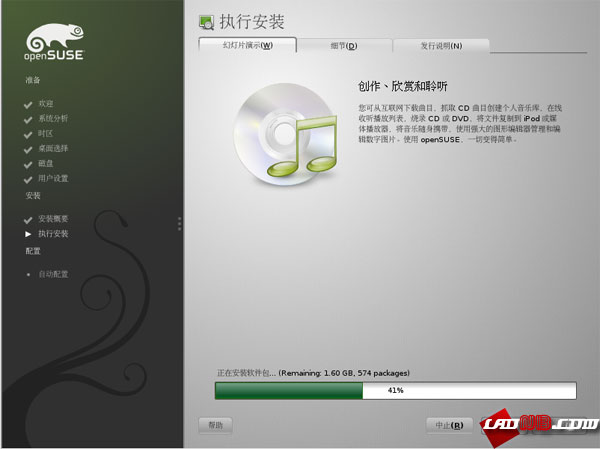
Task: Switch to the 幻灯片演示(W) tab
Action: click(x=248, y=45)
